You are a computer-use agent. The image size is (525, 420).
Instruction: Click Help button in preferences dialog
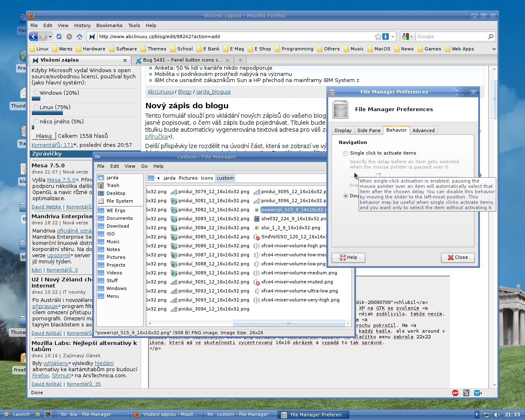point(348,258)
